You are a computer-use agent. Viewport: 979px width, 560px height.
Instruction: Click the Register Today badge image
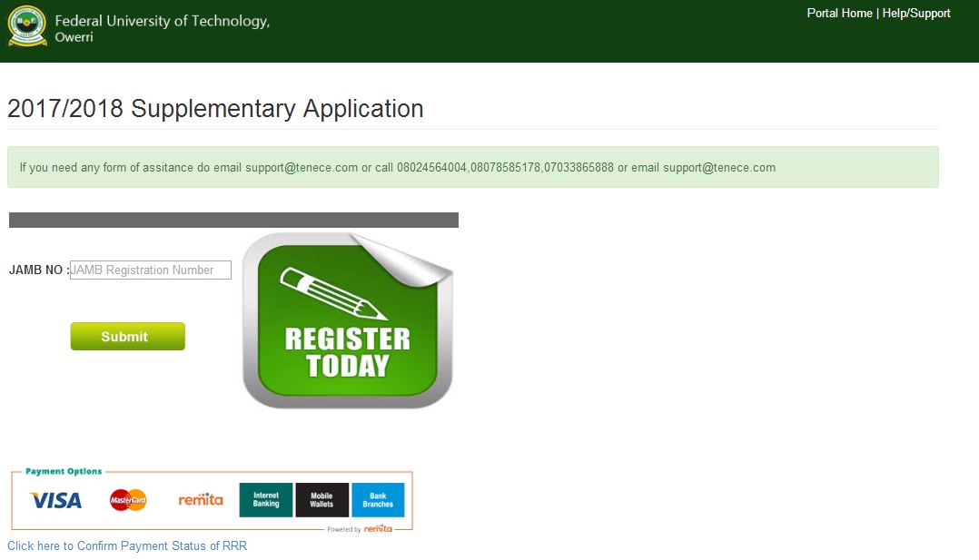tap(348, 321)
